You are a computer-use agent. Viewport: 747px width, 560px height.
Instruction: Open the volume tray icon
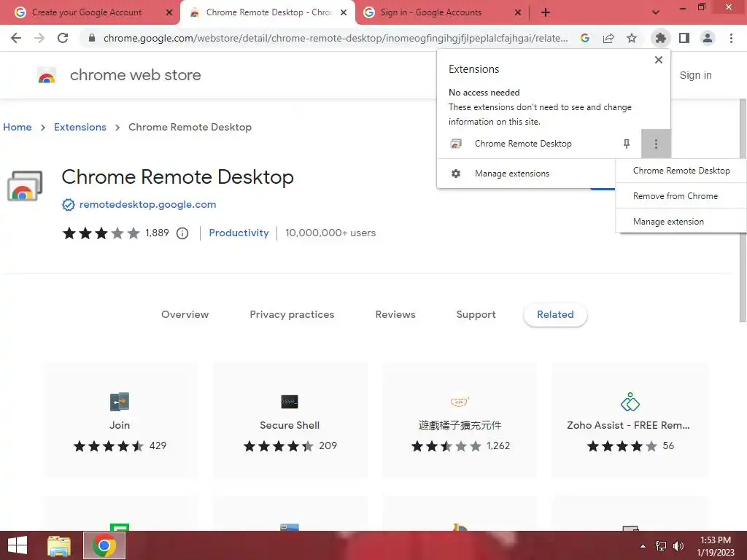pyautogui.click(x=678, y=546)
